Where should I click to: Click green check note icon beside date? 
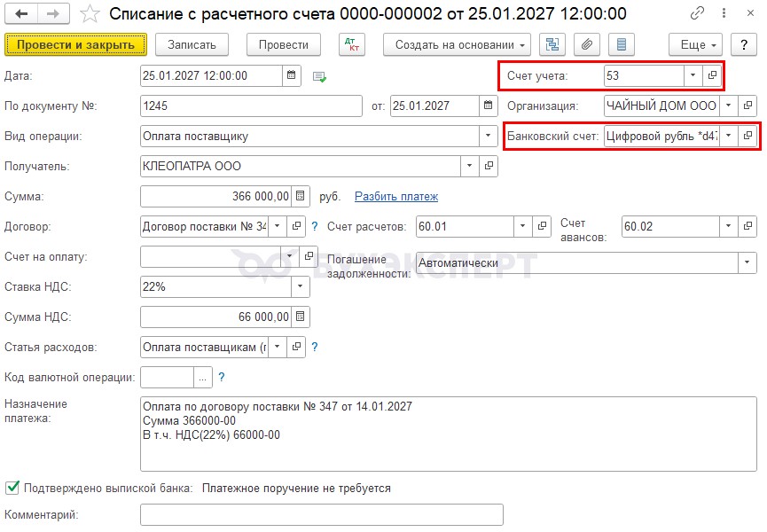point(319,77)
